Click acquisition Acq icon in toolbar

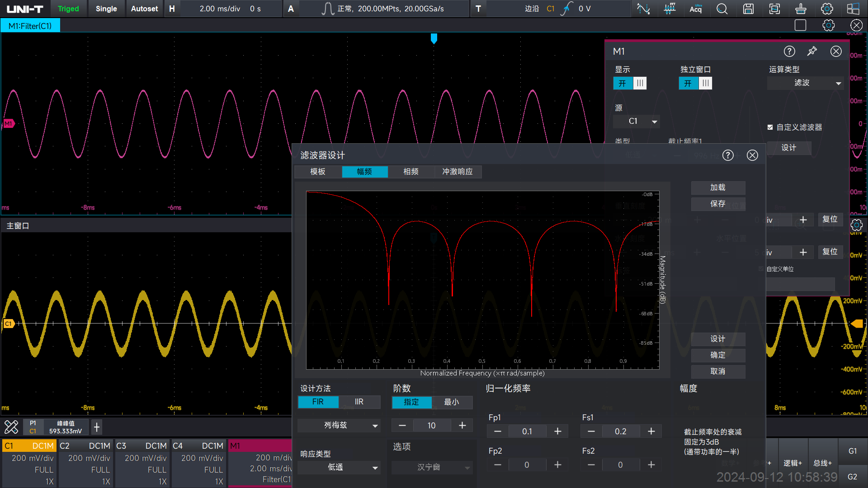pyautogui.click(x=694, y=8)
